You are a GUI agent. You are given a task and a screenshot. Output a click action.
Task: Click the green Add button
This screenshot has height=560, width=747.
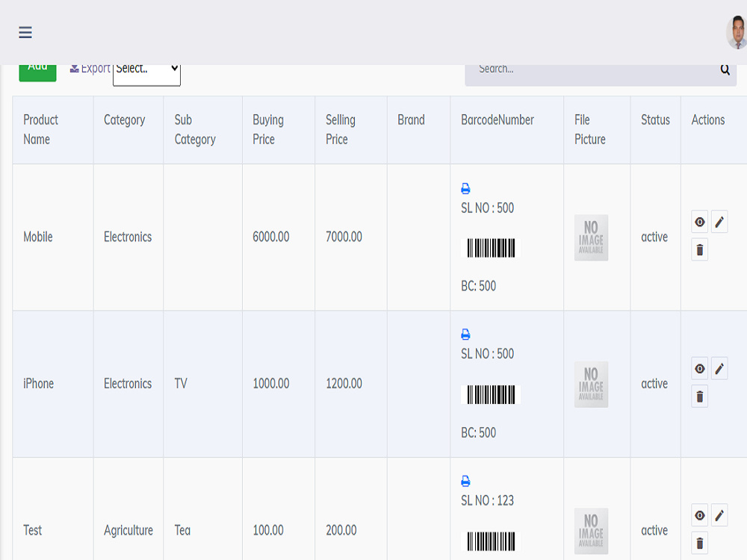pos(37,66)
